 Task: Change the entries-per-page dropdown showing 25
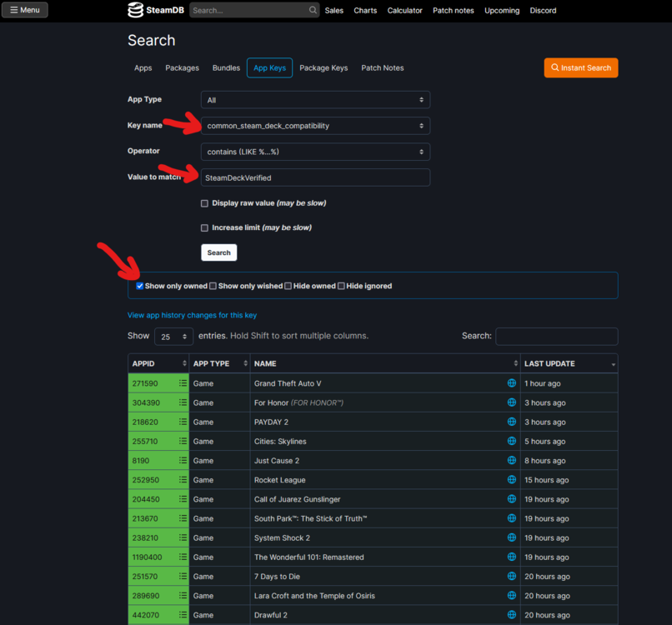pos(173,337)
